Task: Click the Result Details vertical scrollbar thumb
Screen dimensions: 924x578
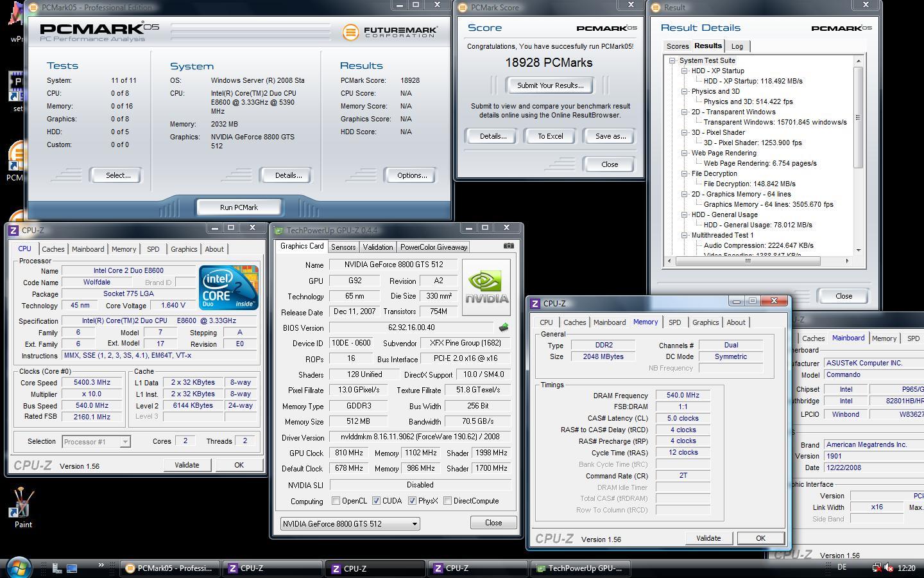Action: coord(858,117)
